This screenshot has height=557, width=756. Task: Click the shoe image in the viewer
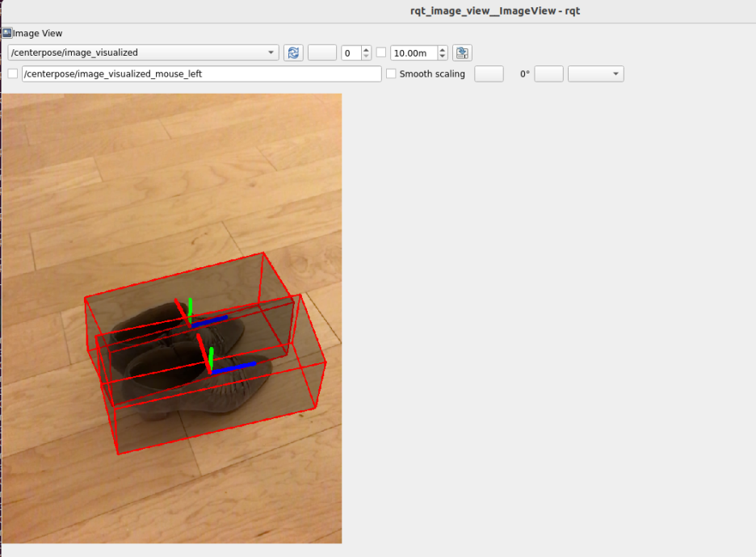(x=186, y=363)
